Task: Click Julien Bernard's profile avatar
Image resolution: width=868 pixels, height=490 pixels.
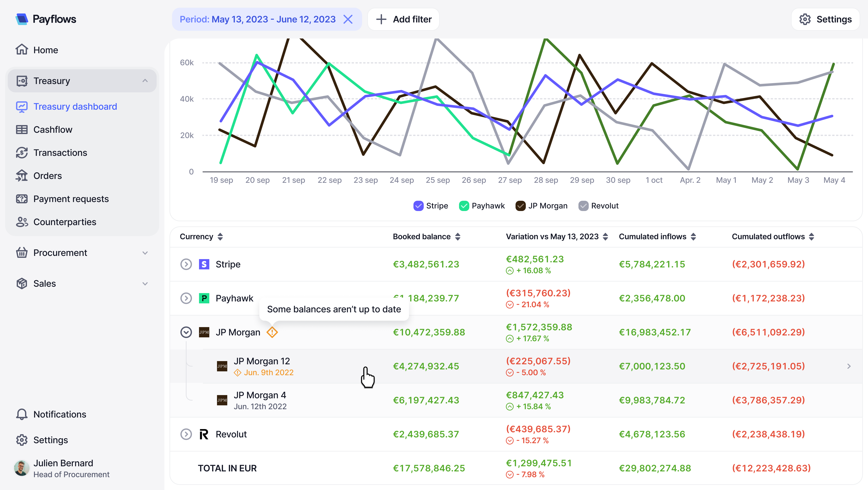Action: (x=22, y=468)
